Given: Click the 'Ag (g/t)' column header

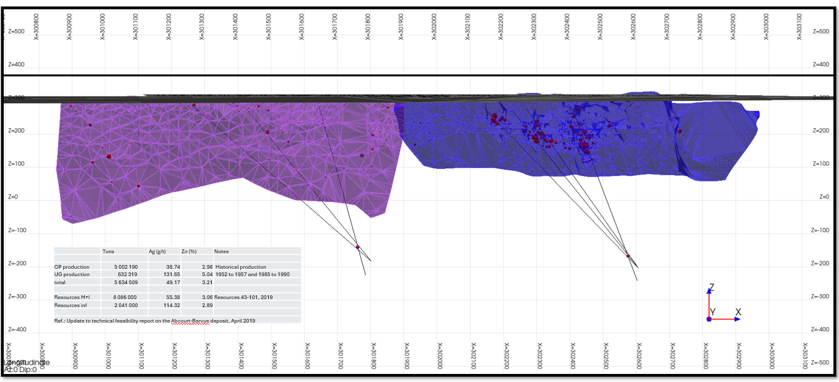Looking at the screenshot, I should (x=157, y=251).
